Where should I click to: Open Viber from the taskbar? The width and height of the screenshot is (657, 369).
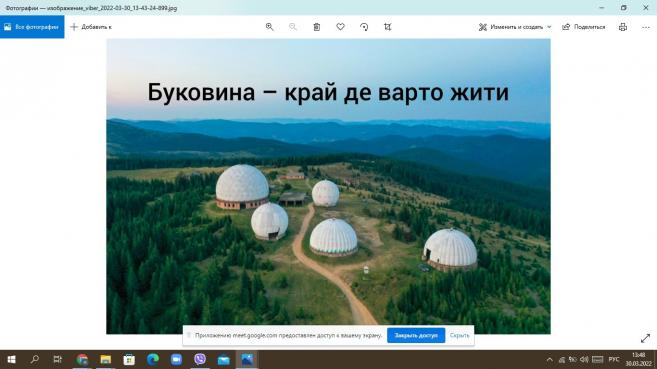click(200, 359)
